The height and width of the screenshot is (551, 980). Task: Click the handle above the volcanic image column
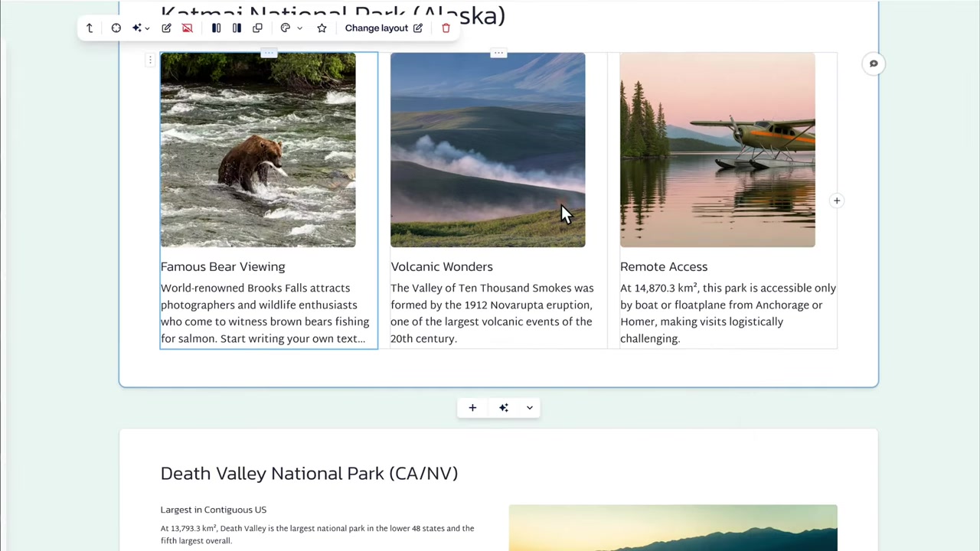click(x=498, y=53)
